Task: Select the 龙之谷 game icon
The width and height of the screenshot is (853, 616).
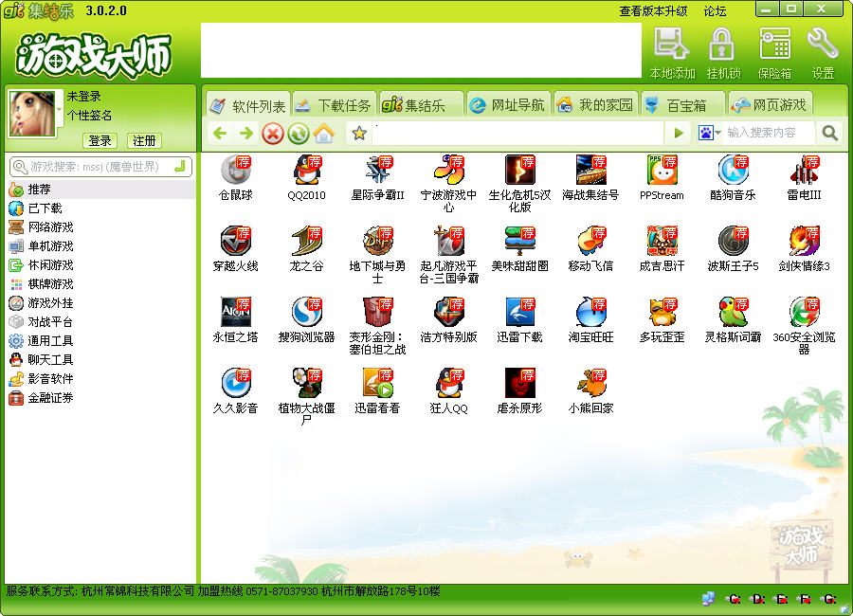Action: [x=307, y=241]
